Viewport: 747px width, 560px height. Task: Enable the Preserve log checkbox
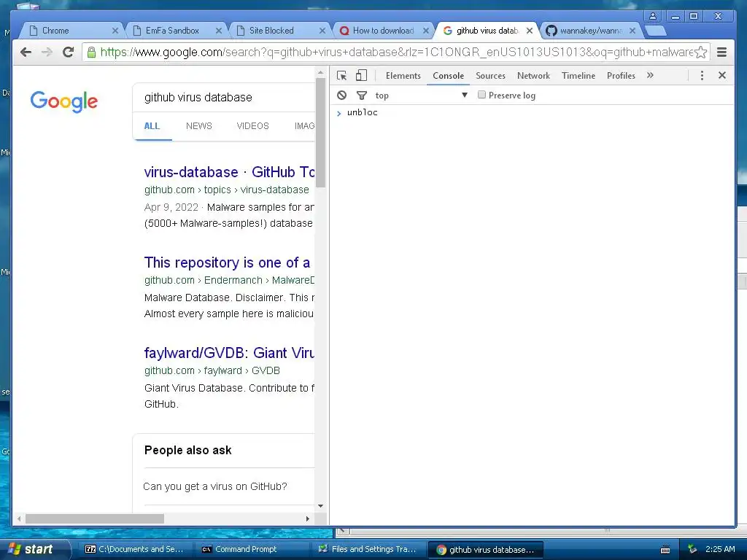click(x=481, y=95)
